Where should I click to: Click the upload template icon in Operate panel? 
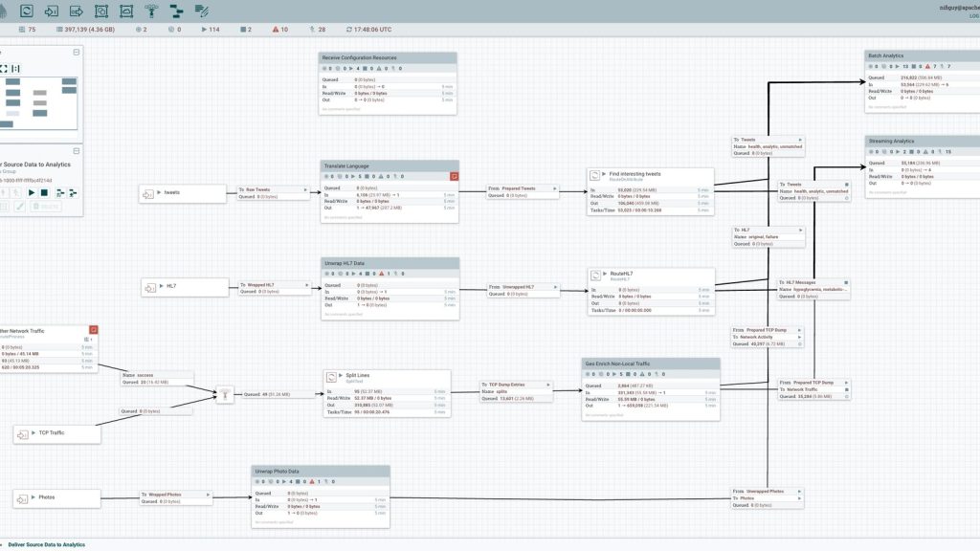[x=73, y=193]
